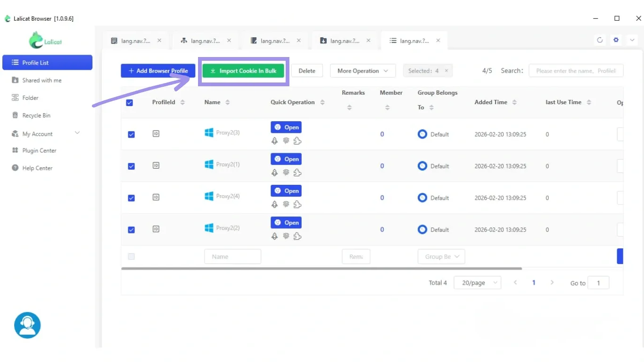Click the fingerprint icon for Proxy2(1)
644x362 pixels.
tap(286, 173)
